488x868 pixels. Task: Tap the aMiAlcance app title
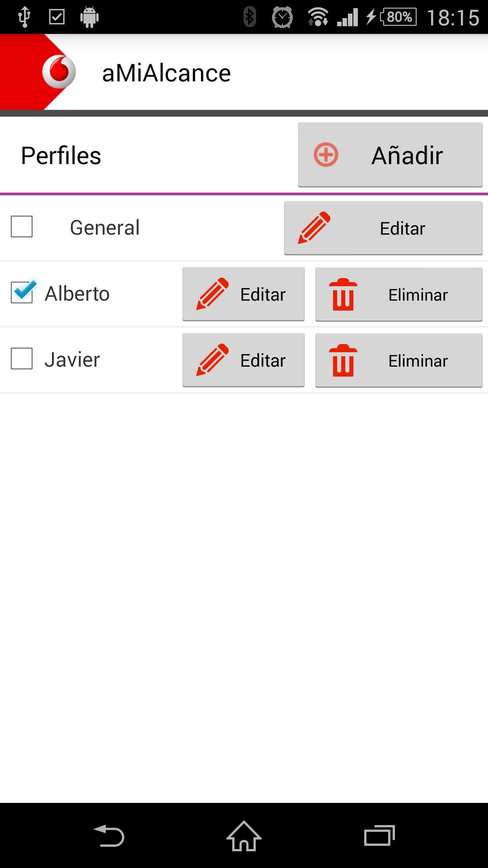[x=166, y=73]
